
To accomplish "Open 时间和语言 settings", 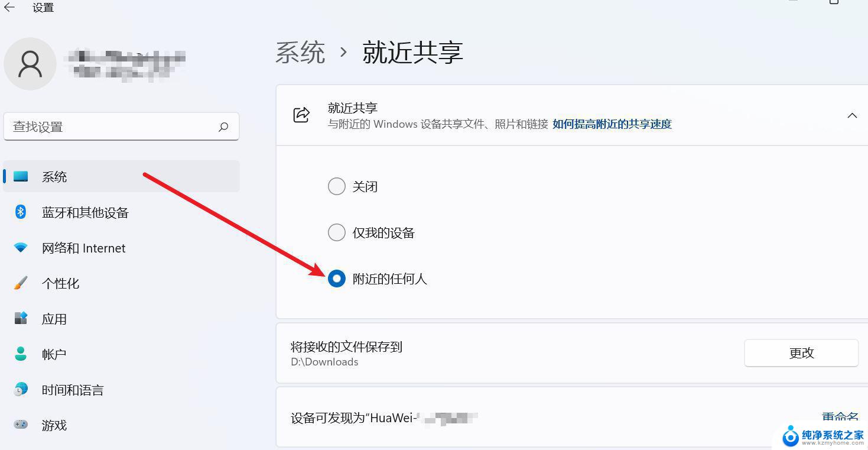I will pos(121,389).
